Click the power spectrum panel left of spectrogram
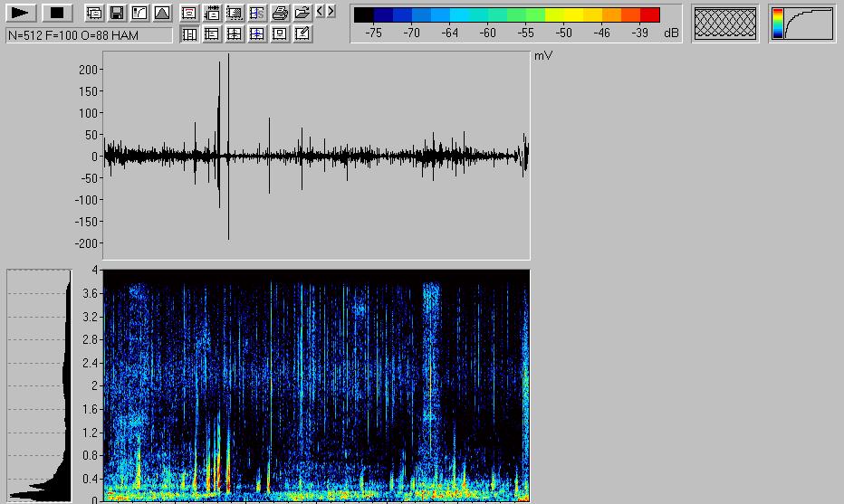This screenshot has width=844, height=504. point(39,385)
